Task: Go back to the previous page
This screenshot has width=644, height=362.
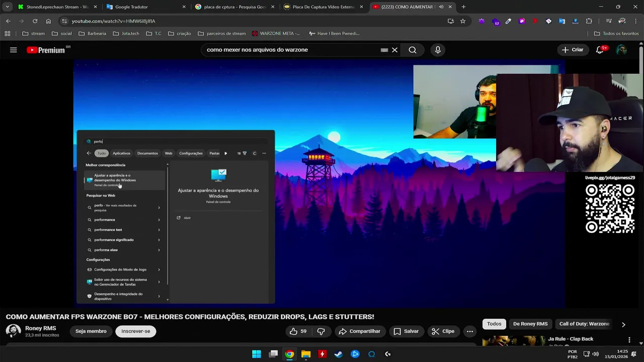Action: 9,21
